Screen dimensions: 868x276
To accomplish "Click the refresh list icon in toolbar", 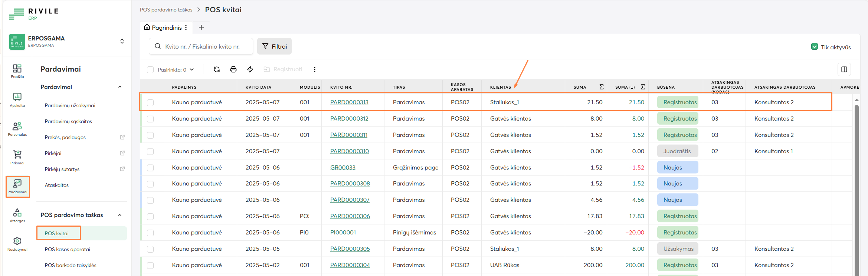I will [x=217, y=69].
